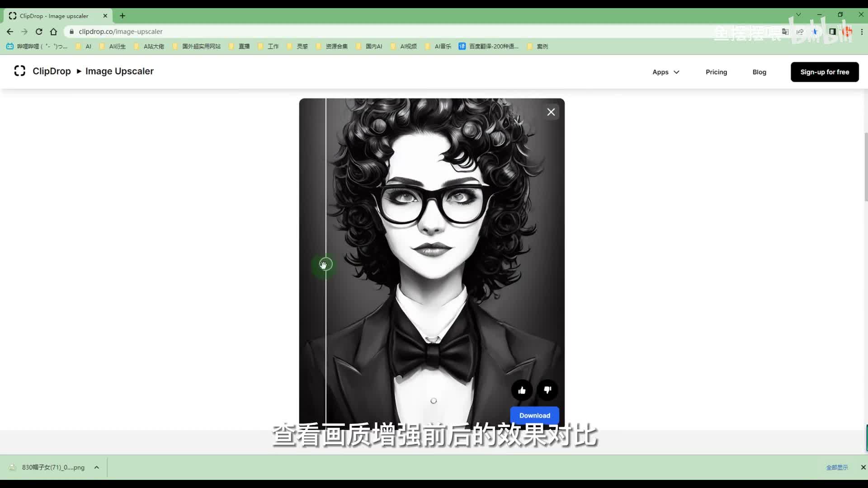Open the tab search dropdown arrow
Image resolution: width=868 pixels, height=488 pixels.
798,14
